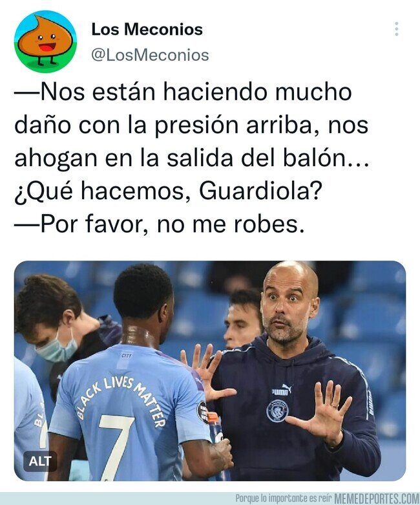
Task: Click the ALT badge on the photo
Action: 40,461
